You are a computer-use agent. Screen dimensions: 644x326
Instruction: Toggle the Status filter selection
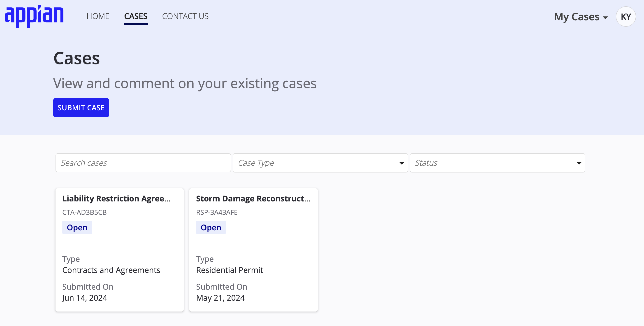(x=497, y=163)
